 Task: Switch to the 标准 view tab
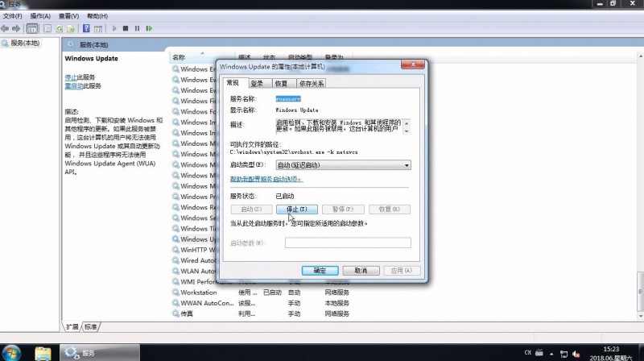pos(91,327)
